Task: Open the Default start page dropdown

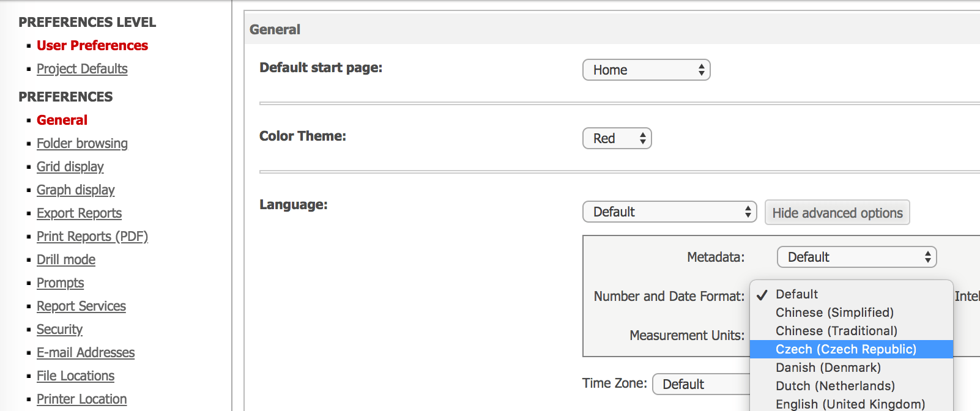Action: (646, 70)
